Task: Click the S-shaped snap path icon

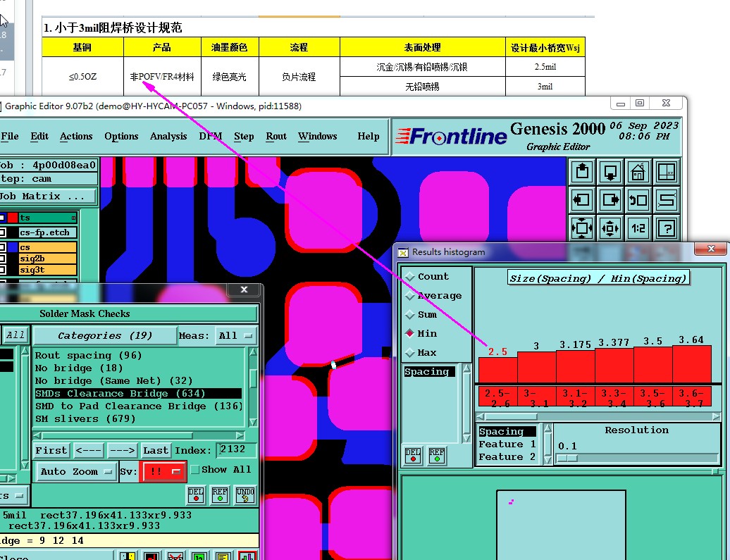Action: coord(666,200)
